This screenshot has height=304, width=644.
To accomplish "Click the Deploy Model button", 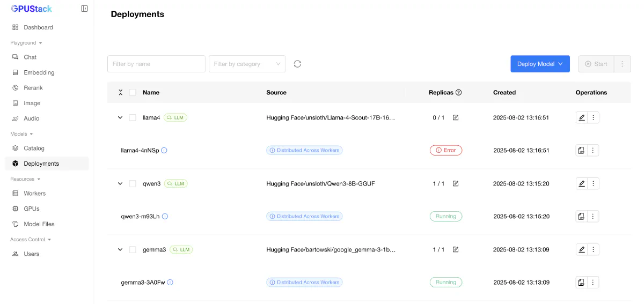I will [540, 64].
